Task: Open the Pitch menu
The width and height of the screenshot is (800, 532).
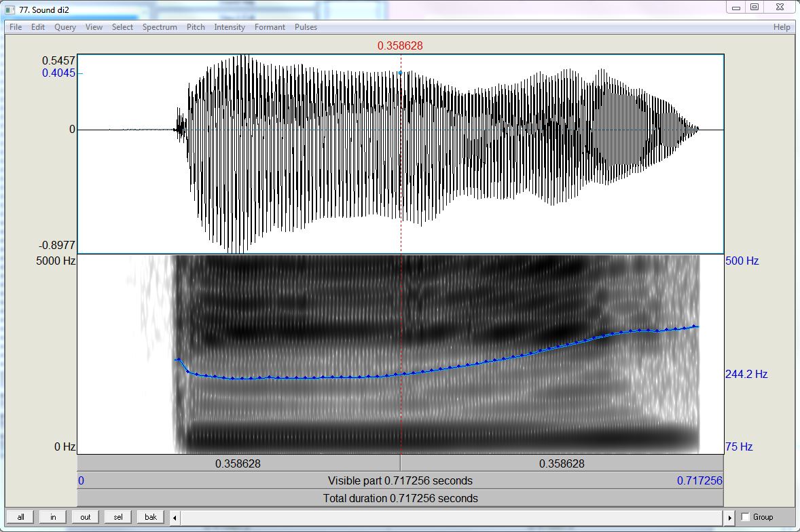Action: click(x=196, y=27)
